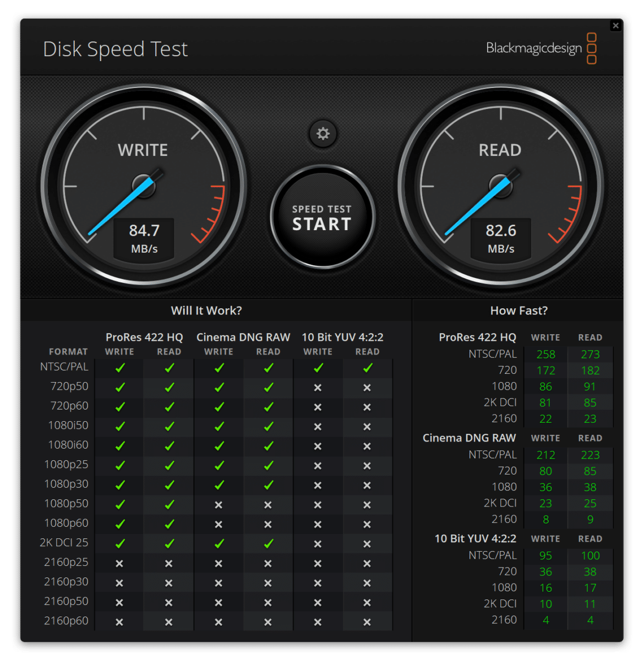Click 2160p60 10 Bit YUV read cross
This screenshot has height=665, width=644.
tap(367, 622)
